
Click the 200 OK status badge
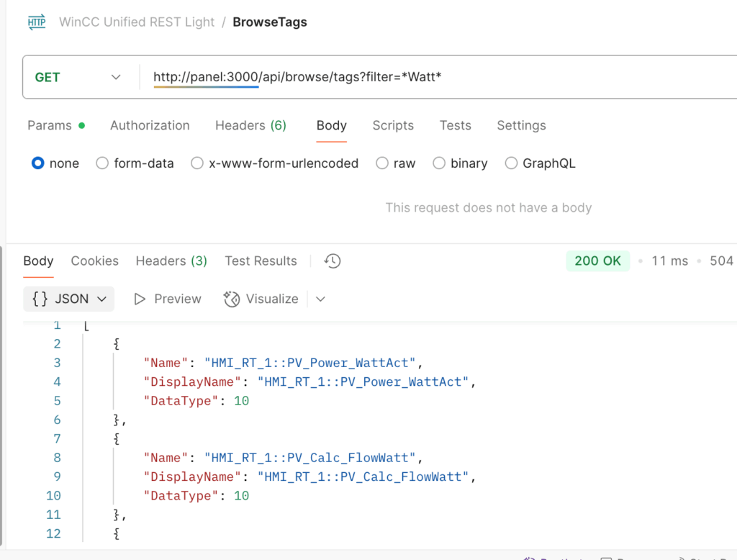[x=597, y=261]
